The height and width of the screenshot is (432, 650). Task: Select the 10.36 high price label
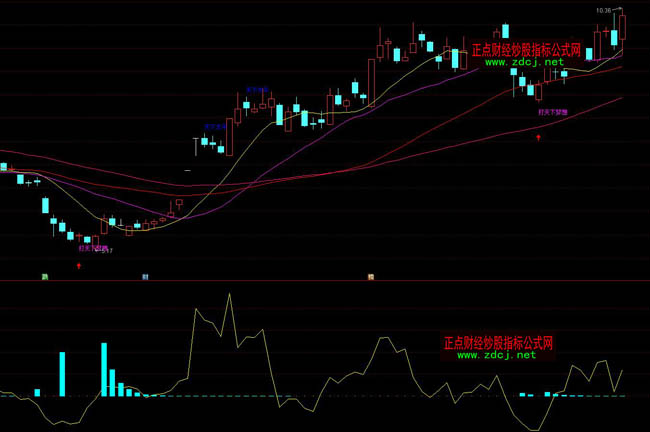[602, 10]
